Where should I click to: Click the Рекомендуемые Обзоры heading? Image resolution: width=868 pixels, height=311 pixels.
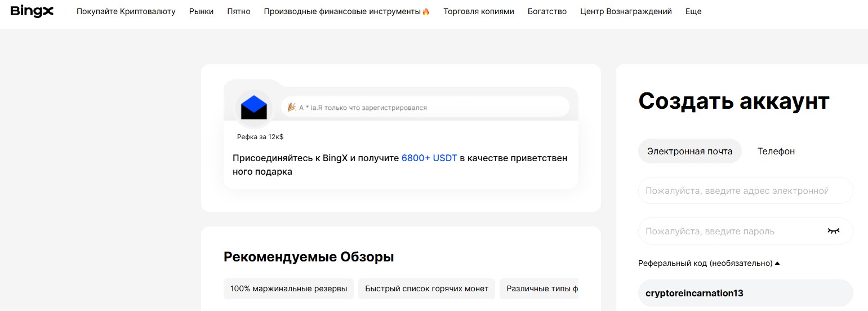[309, 257]
